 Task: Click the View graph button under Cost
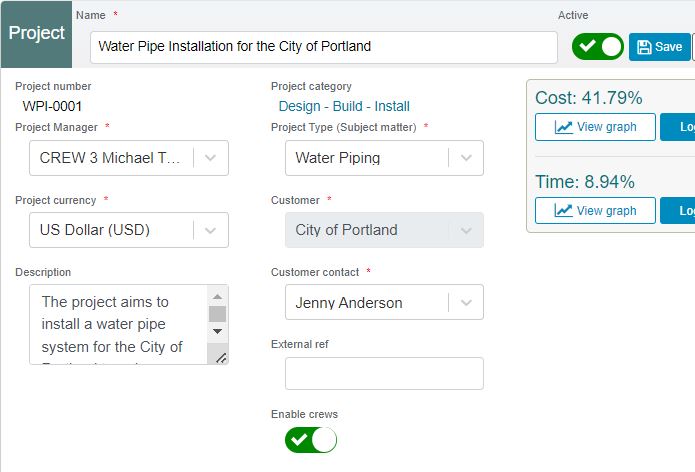point(595,127)
